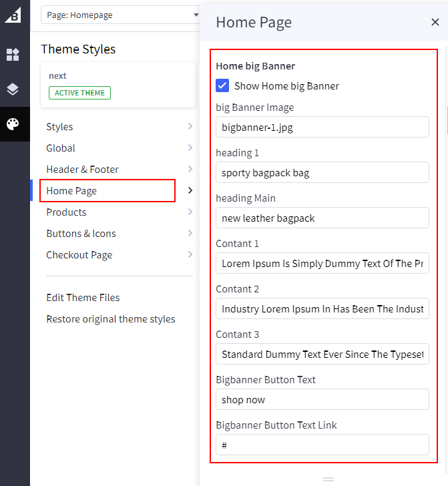Expand the Global section chevron
This screenshot has width=448, height=486.
(190, 148)
